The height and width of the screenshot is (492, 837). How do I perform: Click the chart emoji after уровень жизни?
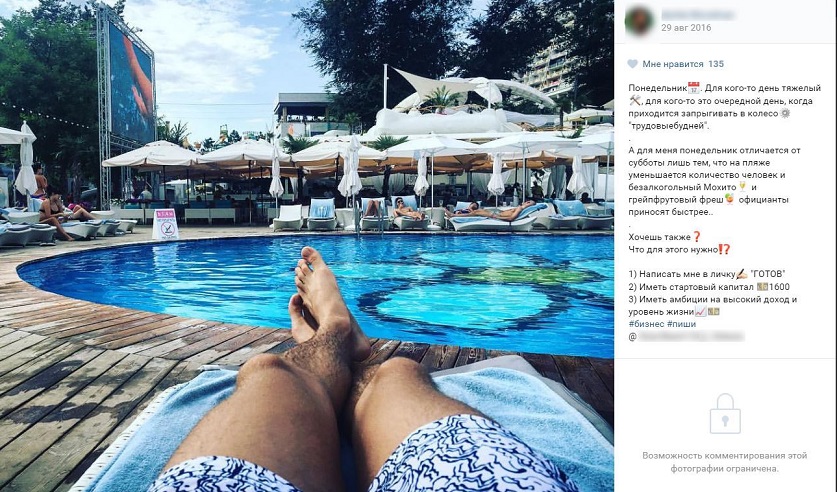click(700, 312)
